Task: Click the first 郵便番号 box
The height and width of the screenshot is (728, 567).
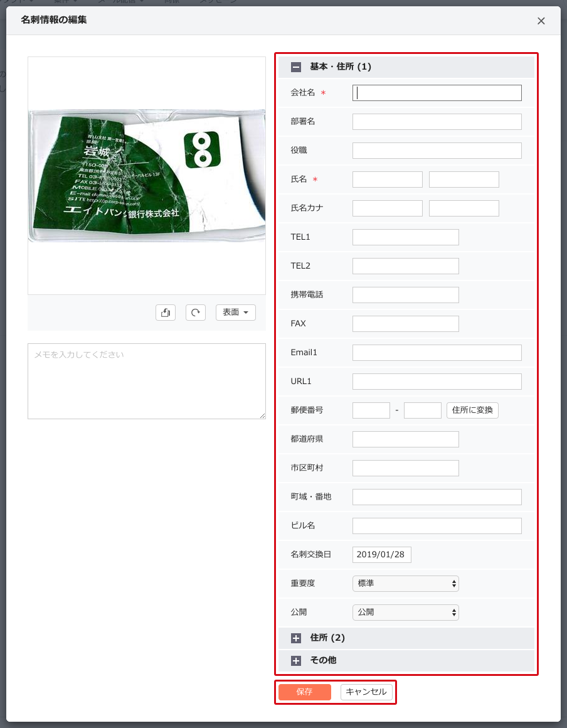Action: [371, 410]
